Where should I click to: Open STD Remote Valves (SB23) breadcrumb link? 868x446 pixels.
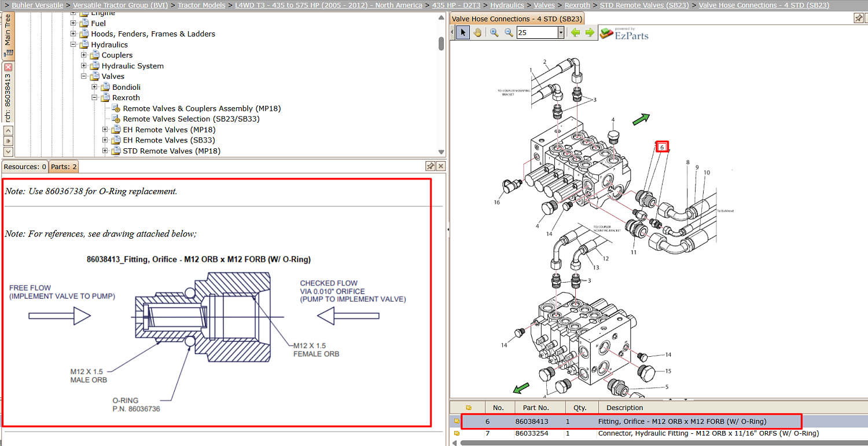[x=644, y=5]
